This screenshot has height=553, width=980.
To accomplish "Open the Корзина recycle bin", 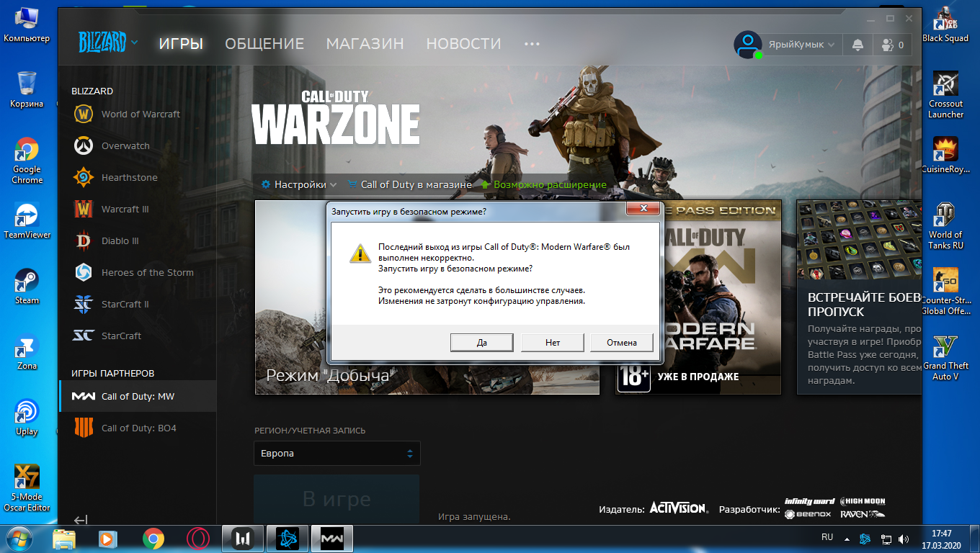I will click(27, 89).
